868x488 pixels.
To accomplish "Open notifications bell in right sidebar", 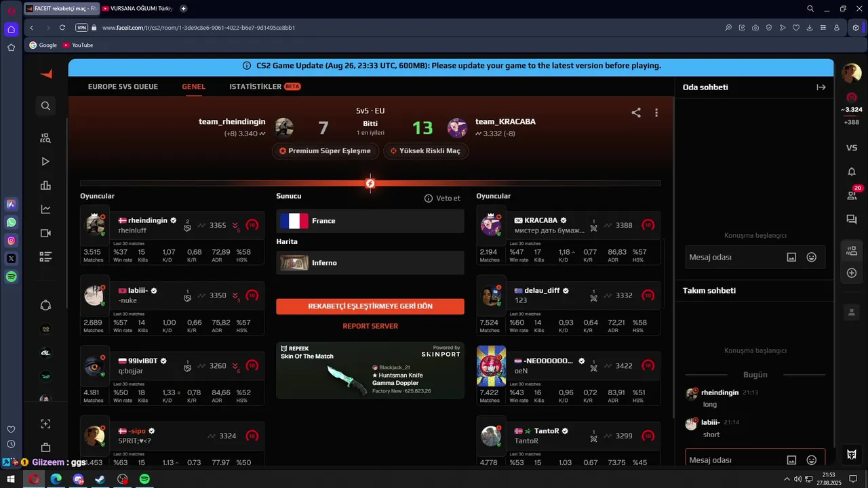I will 852,171.
